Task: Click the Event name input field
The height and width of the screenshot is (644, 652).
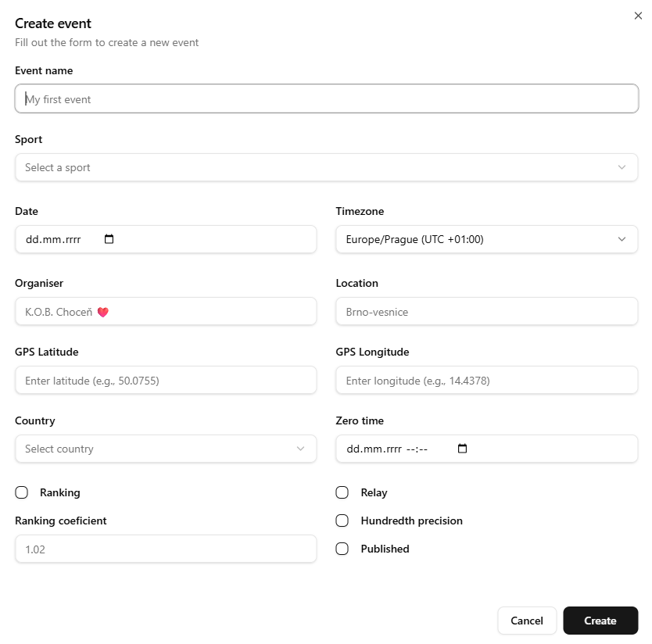Action: click(326, 98)
